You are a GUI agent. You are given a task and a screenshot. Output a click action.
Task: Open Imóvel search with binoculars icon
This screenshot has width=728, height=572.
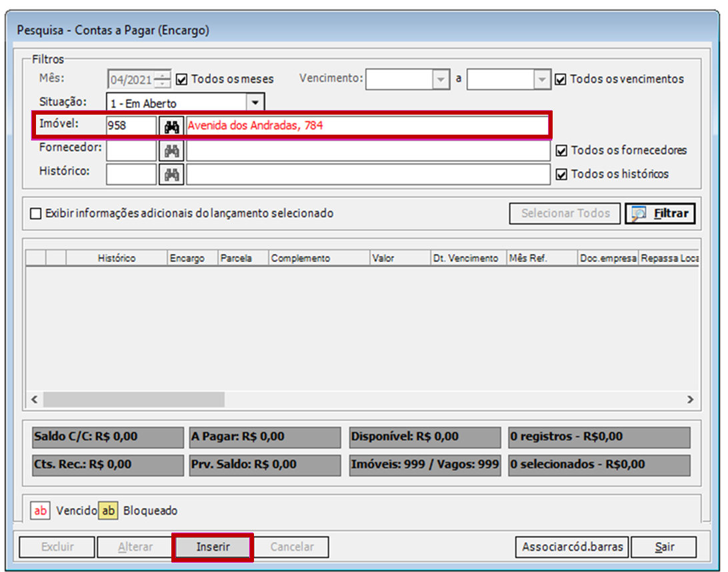[x=171, y=126]
